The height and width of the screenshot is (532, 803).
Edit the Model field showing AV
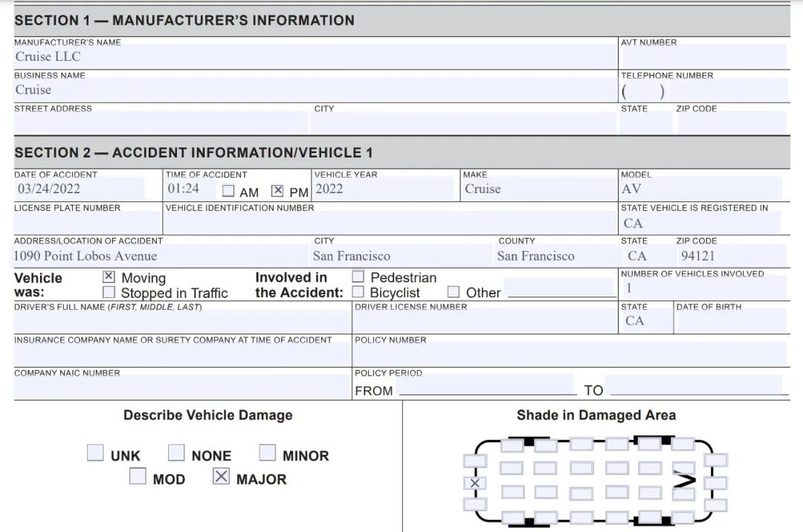click(x=701, y=189)
